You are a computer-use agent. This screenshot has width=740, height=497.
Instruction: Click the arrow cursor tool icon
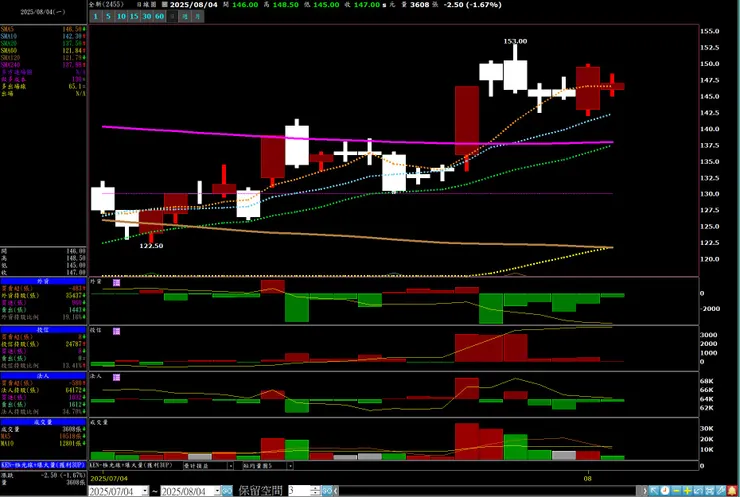coord(654,491)
